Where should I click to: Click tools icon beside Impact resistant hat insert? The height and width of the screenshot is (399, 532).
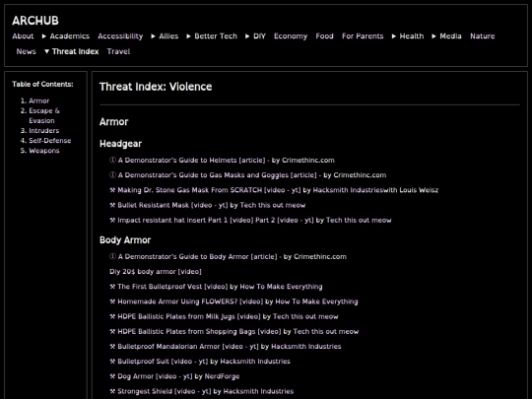click(x=112, y=220)
